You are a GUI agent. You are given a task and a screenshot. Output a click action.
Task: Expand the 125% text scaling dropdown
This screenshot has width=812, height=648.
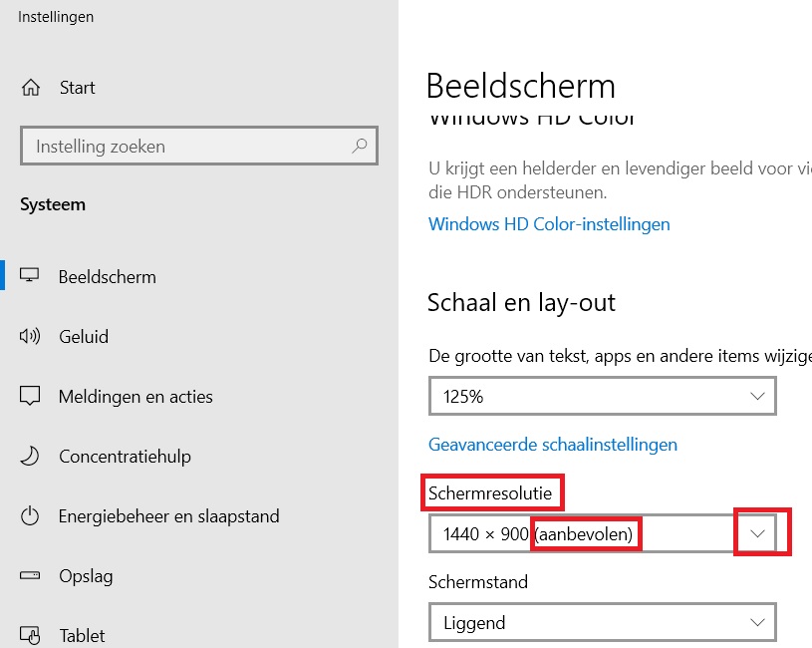point(759,396)
